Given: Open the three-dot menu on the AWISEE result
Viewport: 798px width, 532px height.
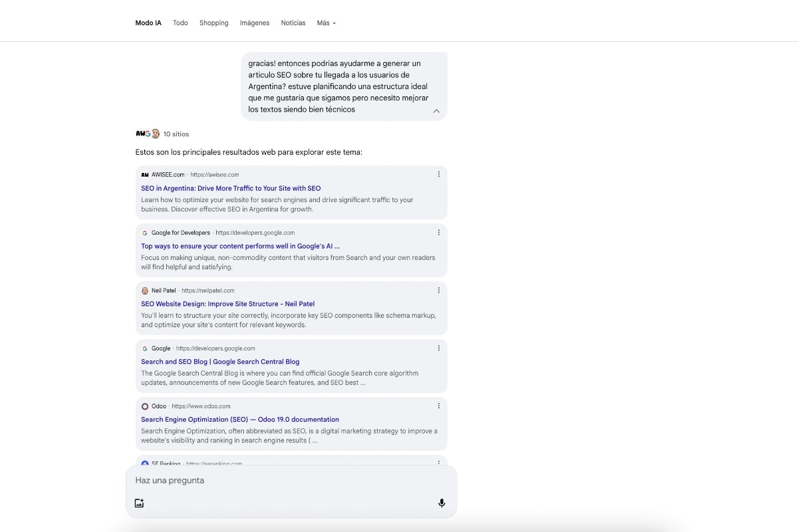Looking at the screenshot, I should pyautogui.click(x=438, y=174).
